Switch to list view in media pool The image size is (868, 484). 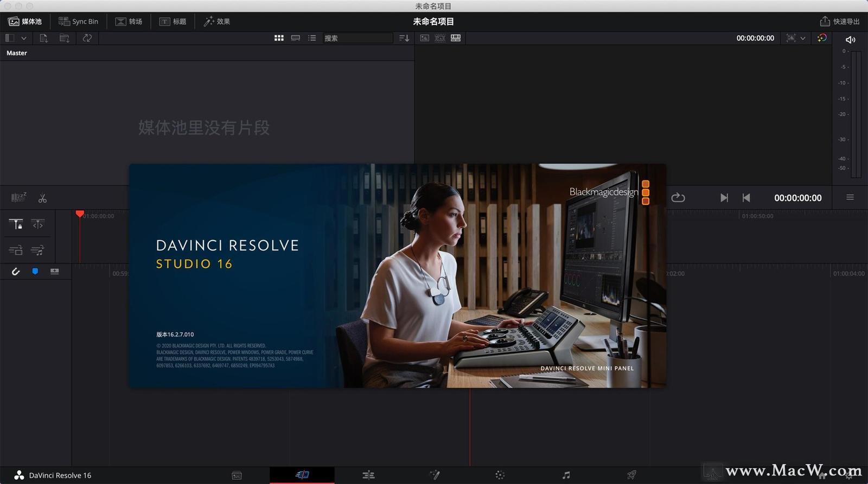pyautogui.click(x=312, y=38)
